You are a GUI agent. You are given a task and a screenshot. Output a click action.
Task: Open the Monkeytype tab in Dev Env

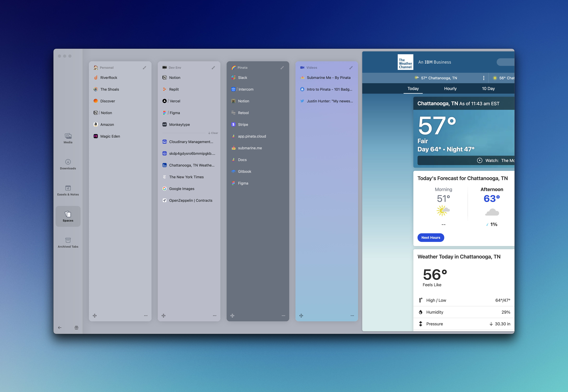tap(189, 125)
